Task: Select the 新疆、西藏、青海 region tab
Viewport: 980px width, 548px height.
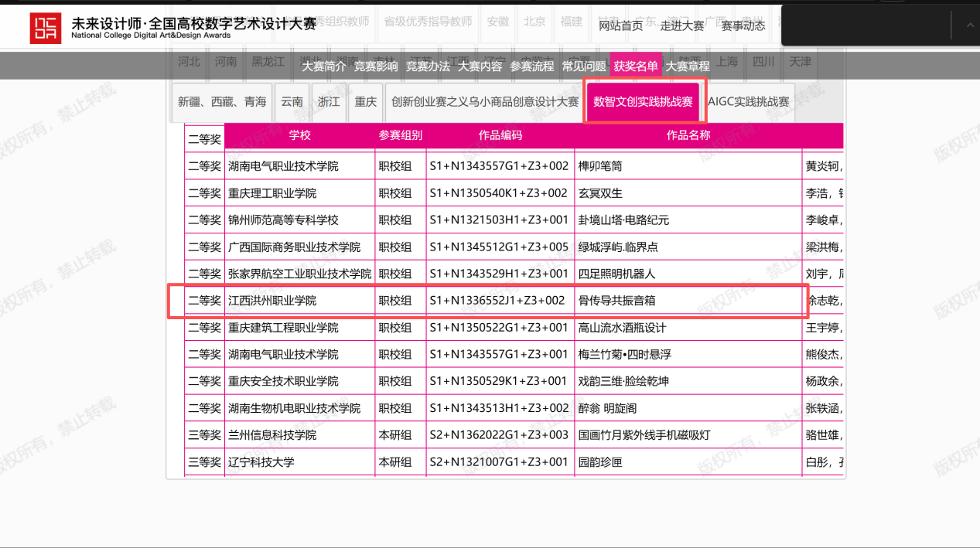Action: click(x=222, y=102)
